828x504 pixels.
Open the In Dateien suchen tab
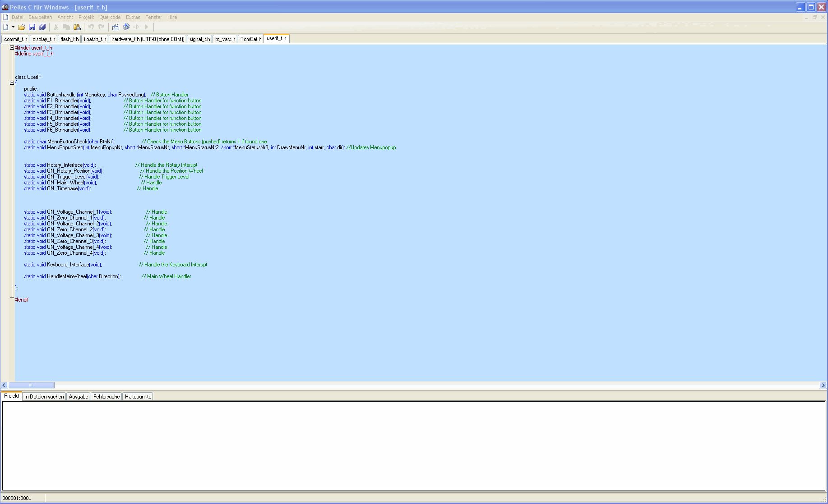click(x=44, y=397)
